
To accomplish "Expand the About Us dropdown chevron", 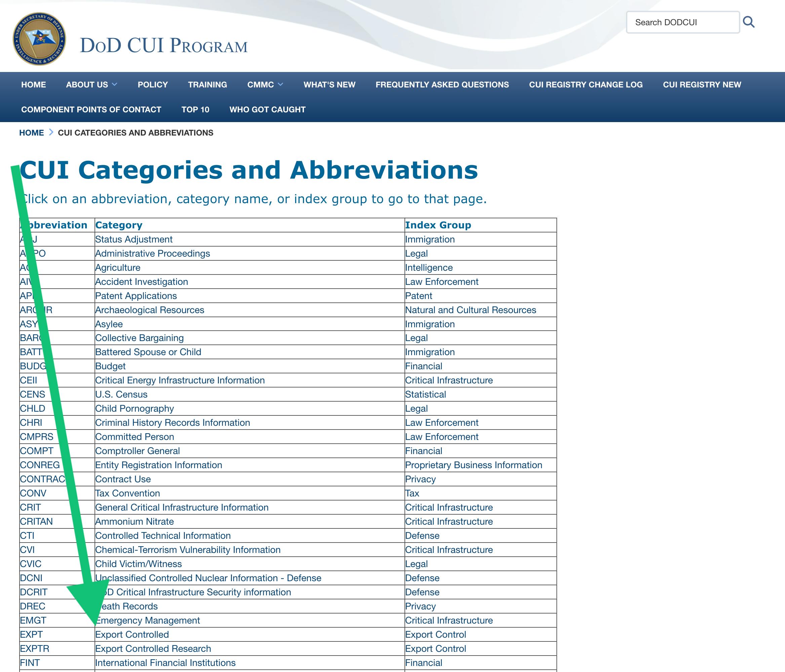I will point(114,84).
